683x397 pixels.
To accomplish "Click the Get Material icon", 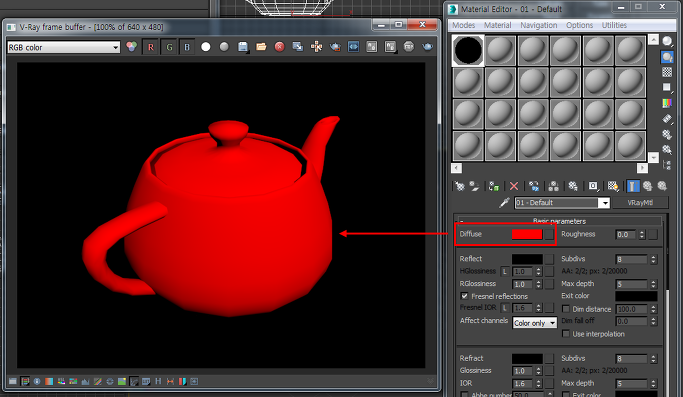I will [460, 187].
